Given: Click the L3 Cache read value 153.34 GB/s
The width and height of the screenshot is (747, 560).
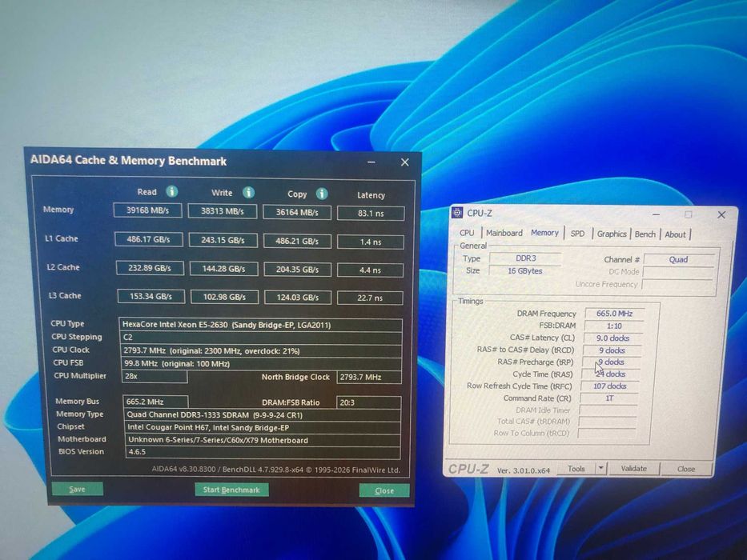Looking at the screenshot, I should (151, 296).
